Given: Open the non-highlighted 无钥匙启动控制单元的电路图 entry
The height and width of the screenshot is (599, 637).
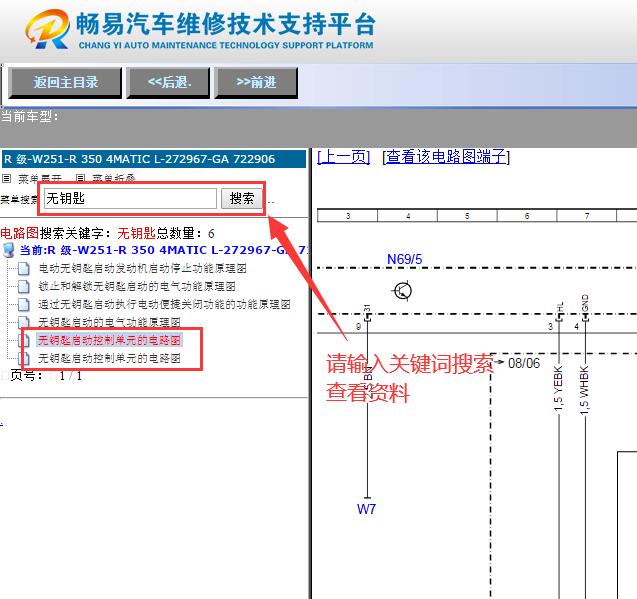Looking at the screenshot, I should pos(109,358).
